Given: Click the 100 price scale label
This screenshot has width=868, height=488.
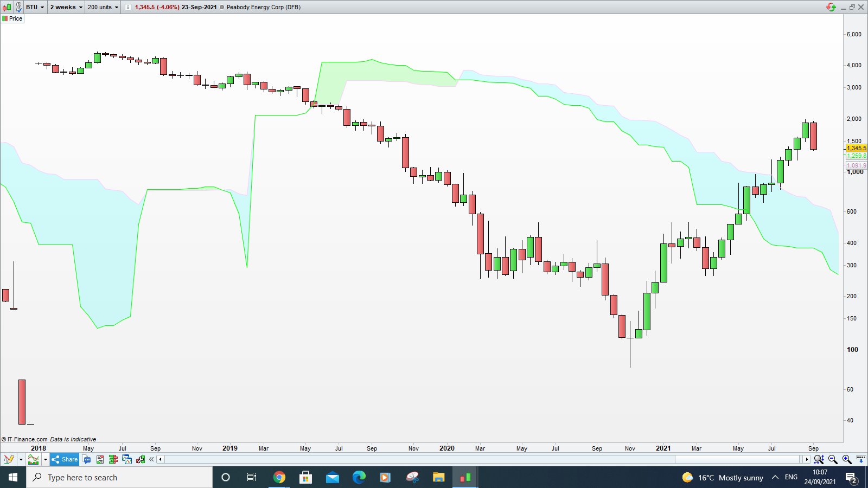Looking at the screenshot, I should [x=853, y=350].
